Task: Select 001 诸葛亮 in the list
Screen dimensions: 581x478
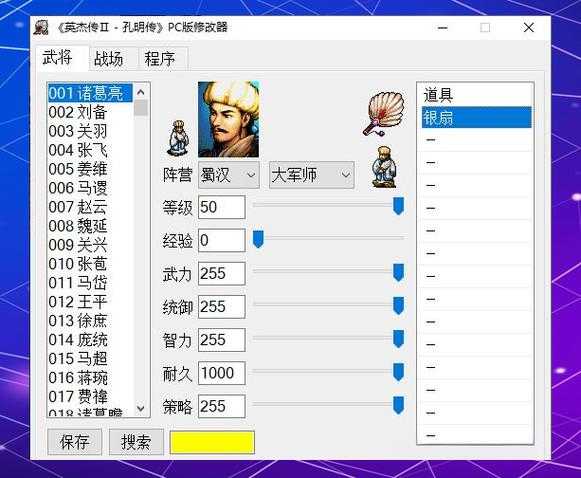Action: 90,93
